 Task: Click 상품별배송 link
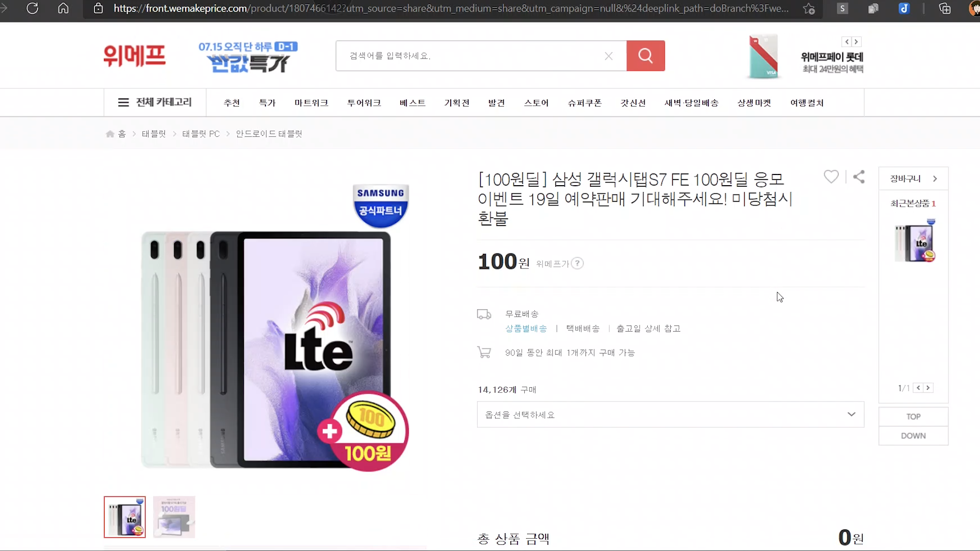pos(526,329)
